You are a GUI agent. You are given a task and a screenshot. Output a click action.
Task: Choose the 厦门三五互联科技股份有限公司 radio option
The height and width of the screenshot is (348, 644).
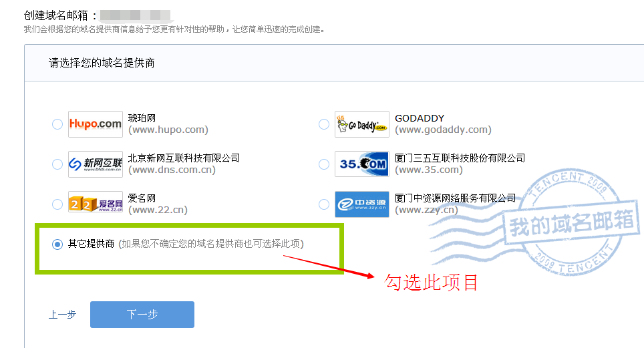click(324, 164)
